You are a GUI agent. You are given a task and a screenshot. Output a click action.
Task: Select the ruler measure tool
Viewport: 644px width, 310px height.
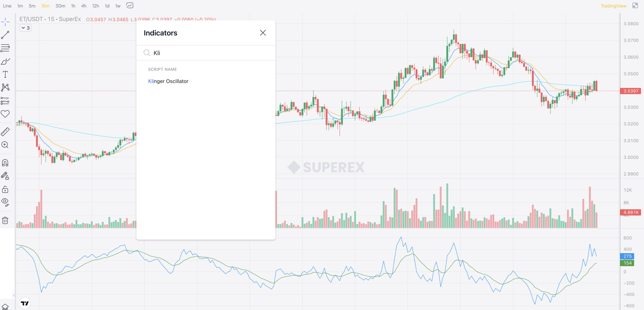[5, 131]
